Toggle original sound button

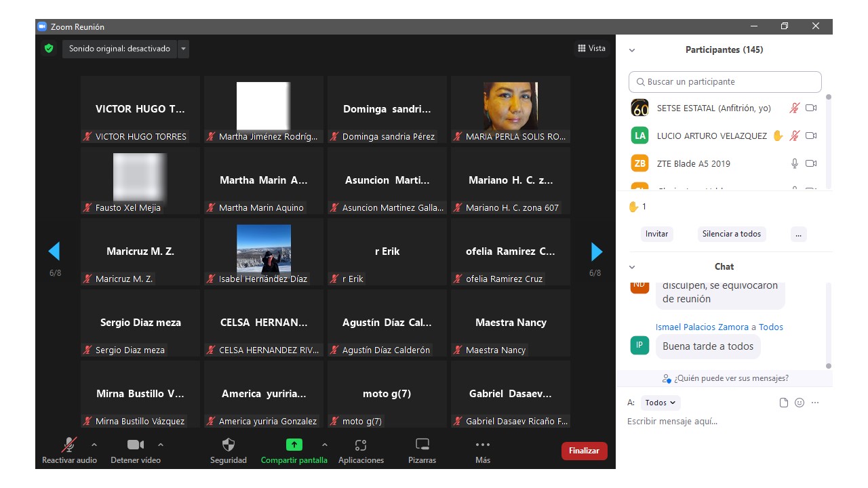coord(119,49)
